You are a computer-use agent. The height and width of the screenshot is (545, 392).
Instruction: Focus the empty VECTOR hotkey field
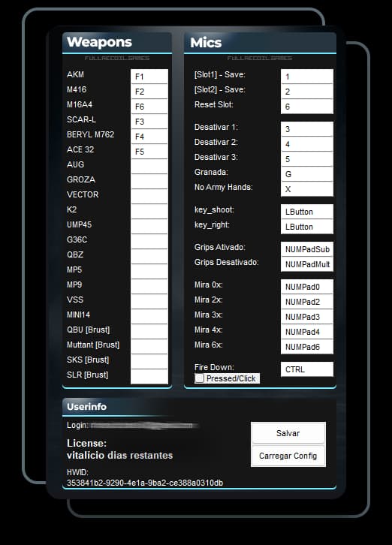(x=149, y=197)
